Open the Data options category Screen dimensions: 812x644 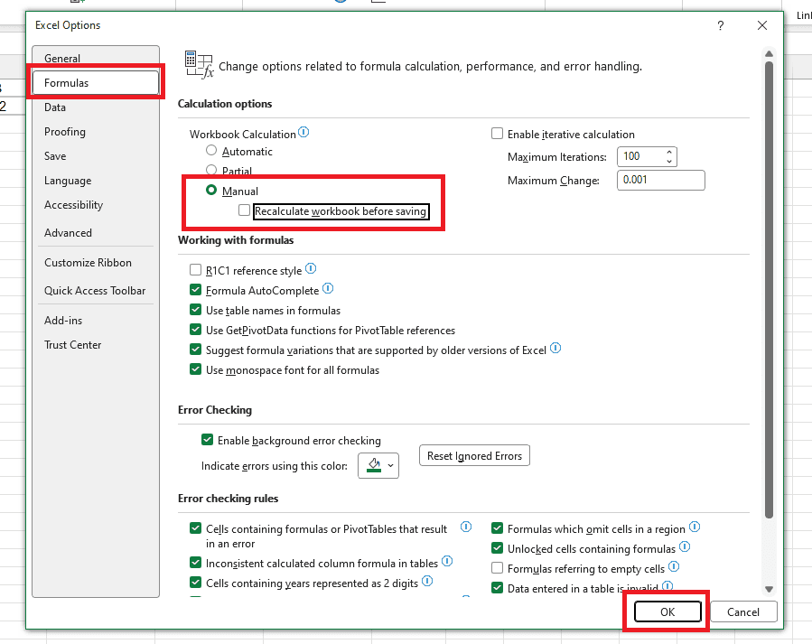[x=95, y=107]
